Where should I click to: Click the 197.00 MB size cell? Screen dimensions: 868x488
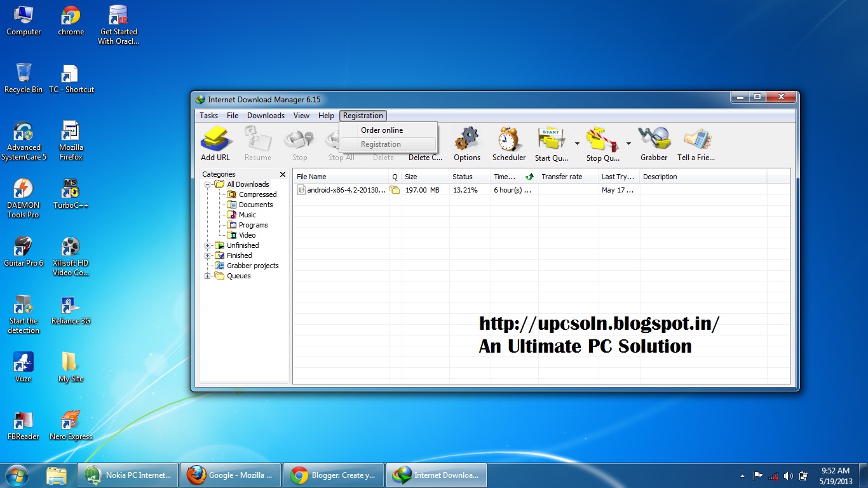(x=422, y=190)
